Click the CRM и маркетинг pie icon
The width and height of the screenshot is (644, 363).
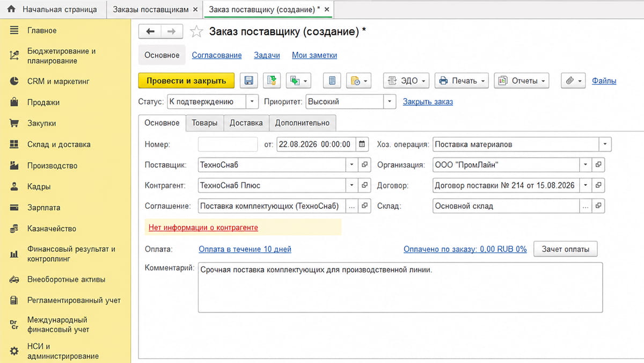coord(14,82)
